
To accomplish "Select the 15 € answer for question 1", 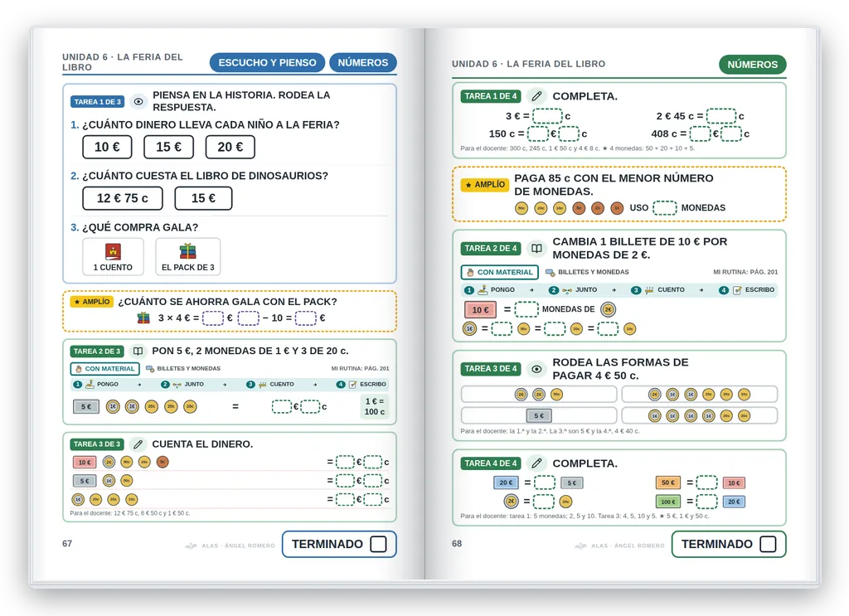I will coord(168,148).
